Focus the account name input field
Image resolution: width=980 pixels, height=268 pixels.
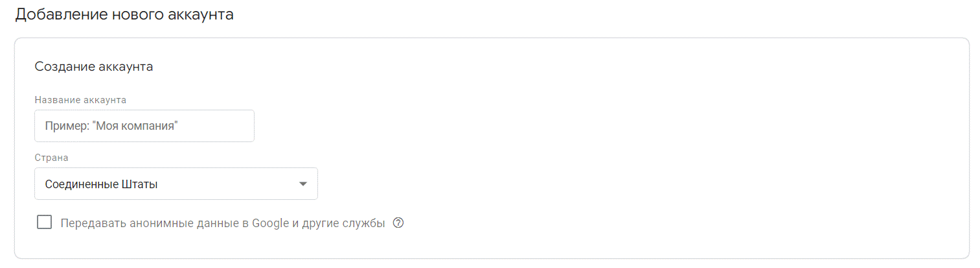click(x=144, y=126)
